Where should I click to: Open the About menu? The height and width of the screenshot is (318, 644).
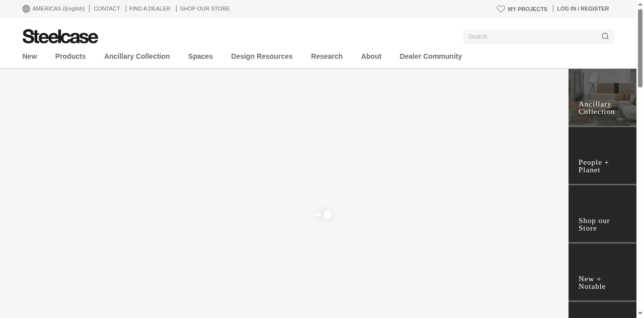click(371, 56)
